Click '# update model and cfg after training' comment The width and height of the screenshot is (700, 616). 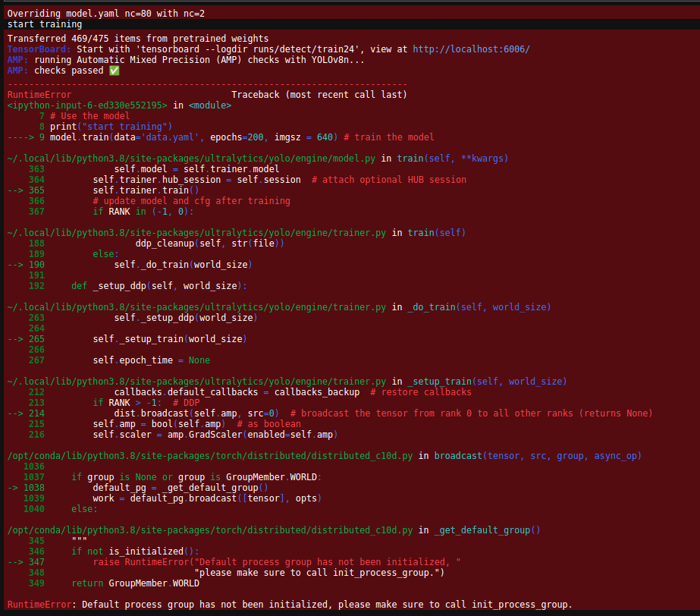point(192,201)
